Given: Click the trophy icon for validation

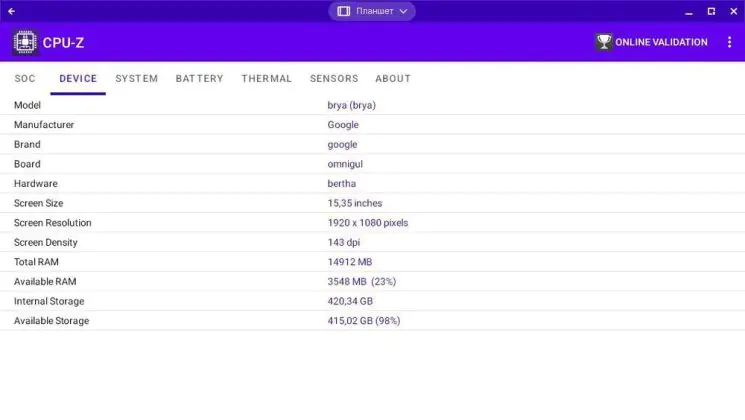Looking at the screenshot, I should coord(603,42).
